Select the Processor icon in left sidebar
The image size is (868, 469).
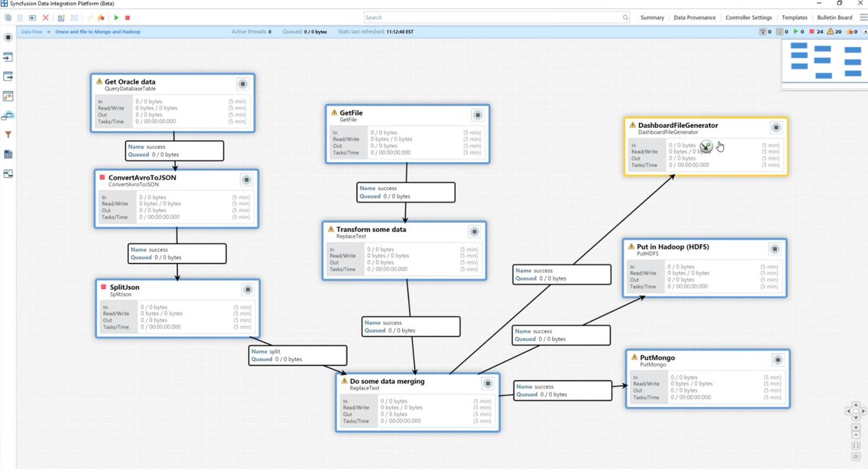coord(9,36)
